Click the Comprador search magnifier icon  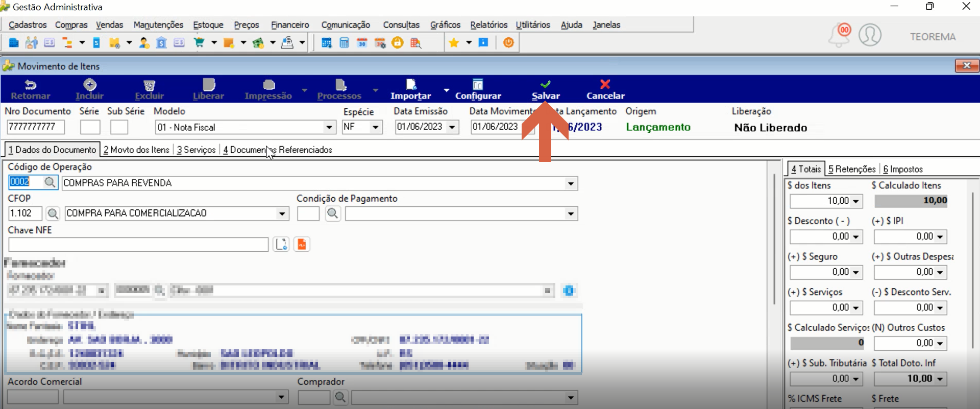click(x=340, y=397)
